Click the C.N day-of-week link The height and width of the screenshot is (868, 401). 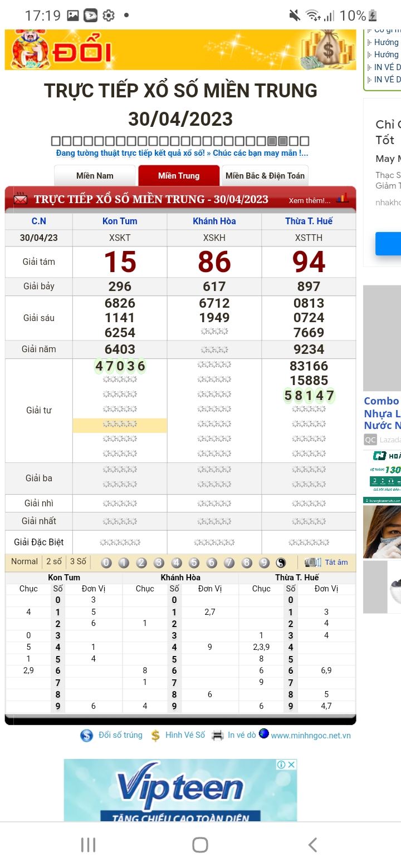point(39,221)
